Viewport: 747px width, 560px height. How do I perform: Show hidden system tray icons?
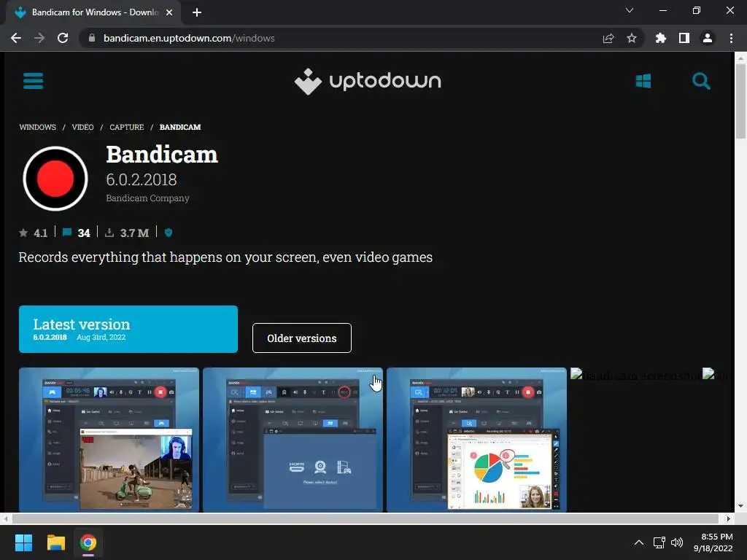pyautogui.click(x=639, y=542)
